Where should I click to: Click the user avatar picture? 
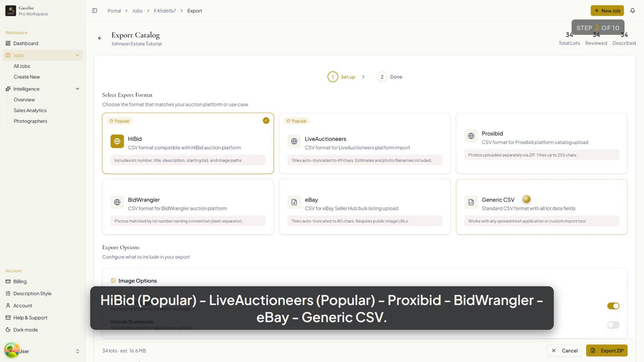click(x=12, y=350)
